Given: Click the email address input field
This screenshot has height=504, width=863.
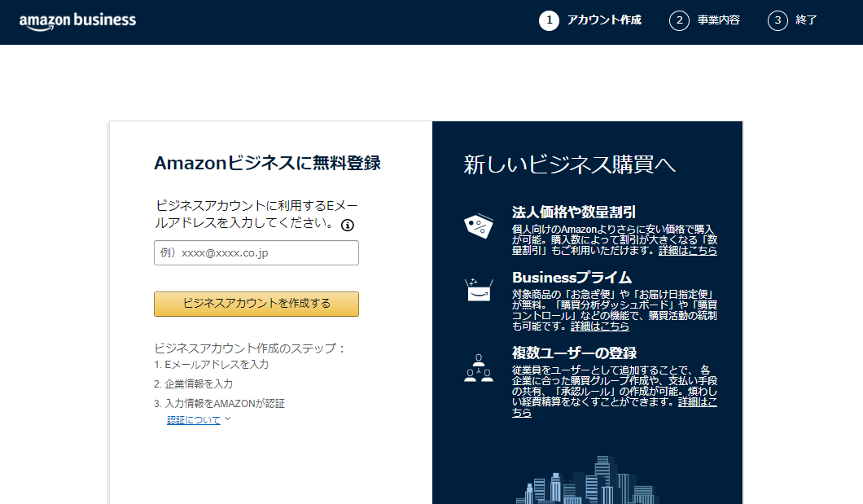Looking at the screenshot, I should pyautogui.click(x=256, y=252).
